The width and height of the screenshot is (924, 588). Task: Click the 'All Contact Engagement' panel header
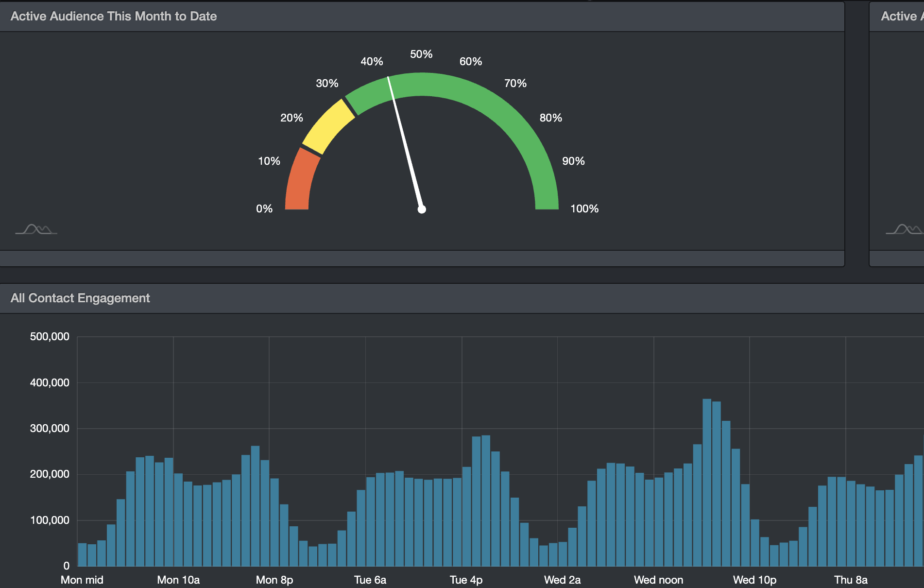click(80, 298)
